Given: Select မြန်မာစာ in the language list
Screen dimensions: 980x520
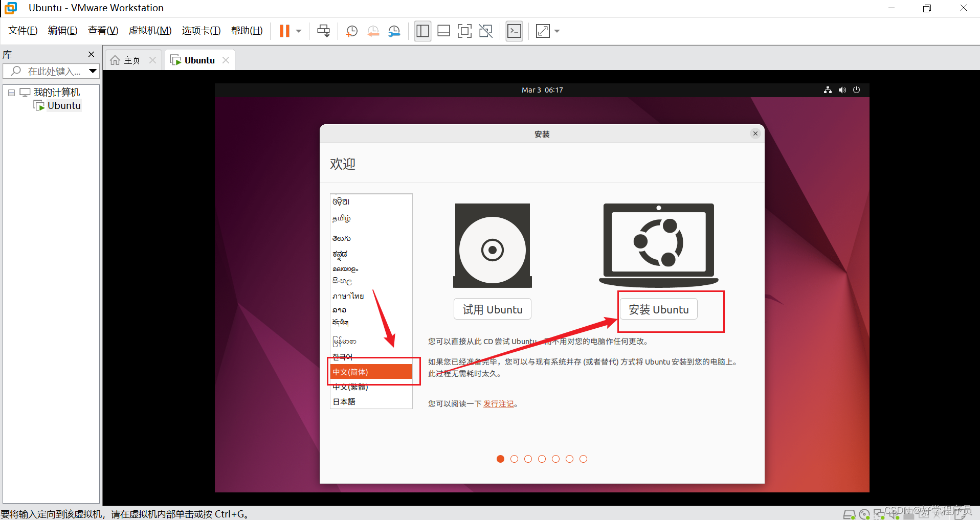Looking at the screenshot, I should pyautogui.click(x=371, y=341).
